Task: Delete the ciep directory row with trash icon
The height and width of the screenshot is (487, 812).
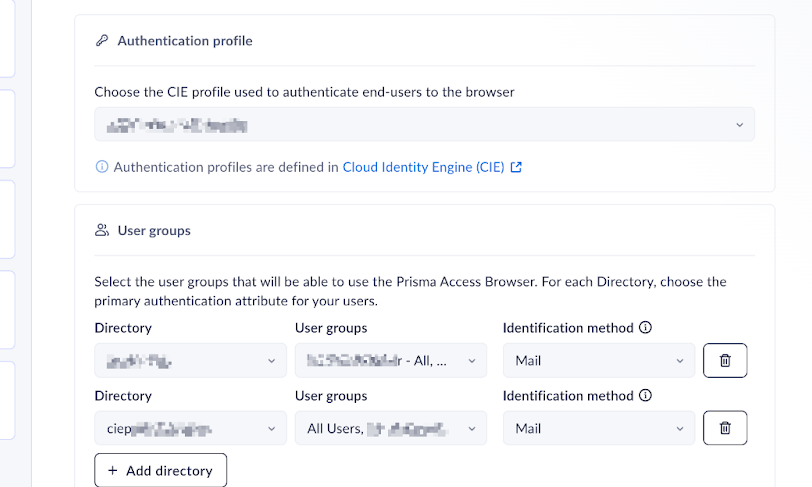Action: 725,428
